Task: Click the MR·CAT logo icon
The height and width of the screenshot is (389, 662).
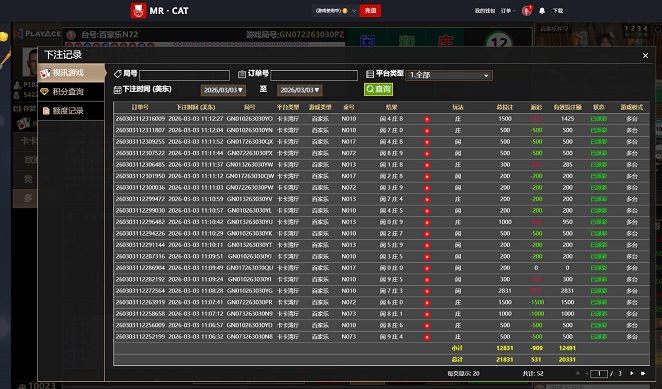Action: coord(138,11)
